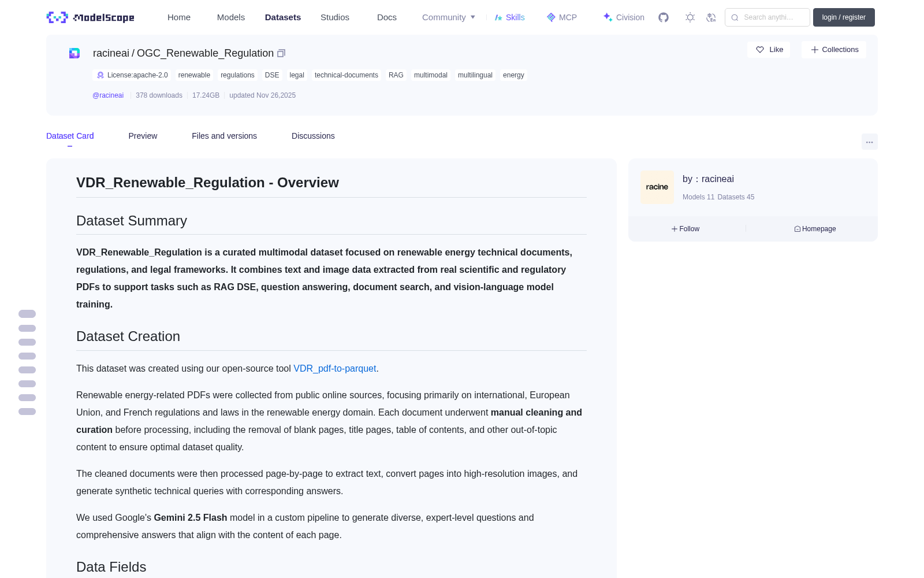924x578 pixels.
Task: Click 'Datasets 45' count text
Action: [x=736, y=197]
